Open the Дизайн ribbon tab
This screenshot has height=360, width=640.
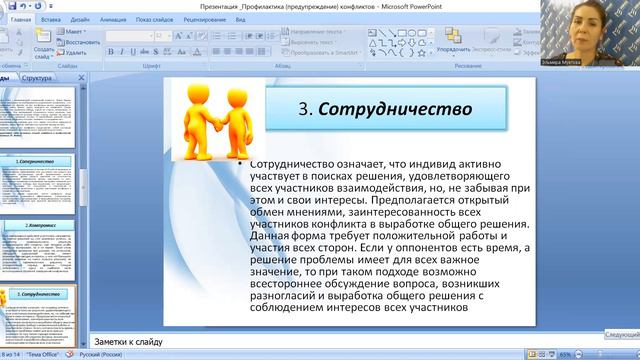click(80, 19)
